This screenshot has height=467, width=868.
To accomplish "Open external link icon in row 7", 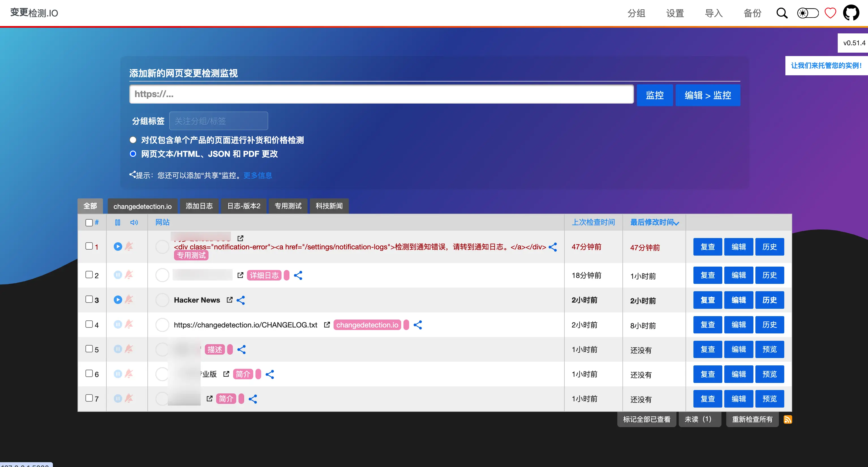I will [x=210, y=399].
